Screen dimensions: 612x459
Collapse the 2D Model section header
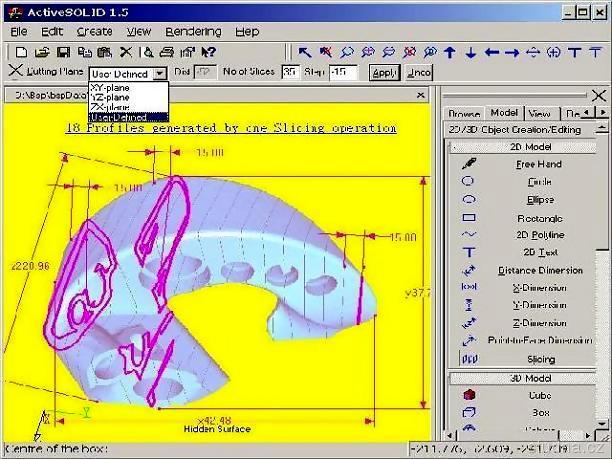pyautogui.click(x=523, y=147)
